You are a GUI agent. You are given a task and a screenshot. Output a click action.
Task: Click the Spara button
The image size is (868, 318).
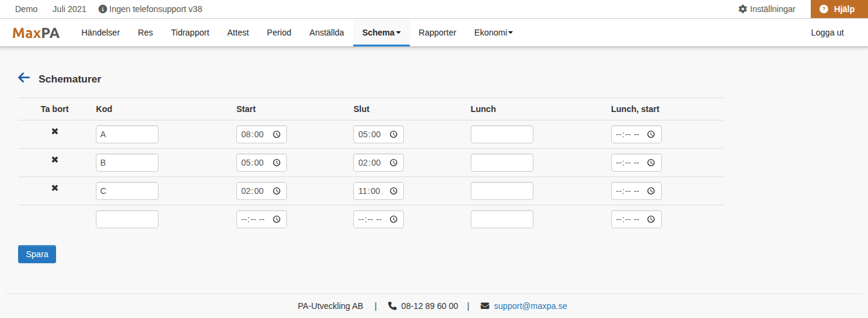point(37,254)
